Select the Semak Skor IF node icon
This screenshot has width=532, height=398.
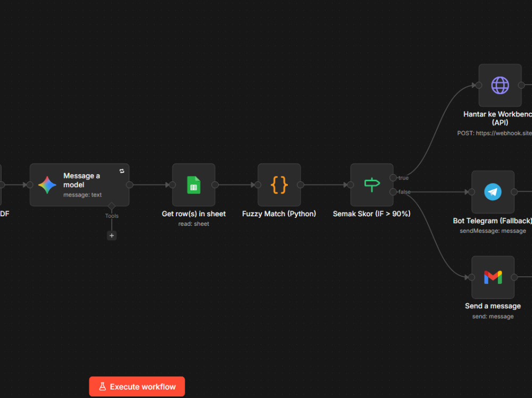[372, 185]
